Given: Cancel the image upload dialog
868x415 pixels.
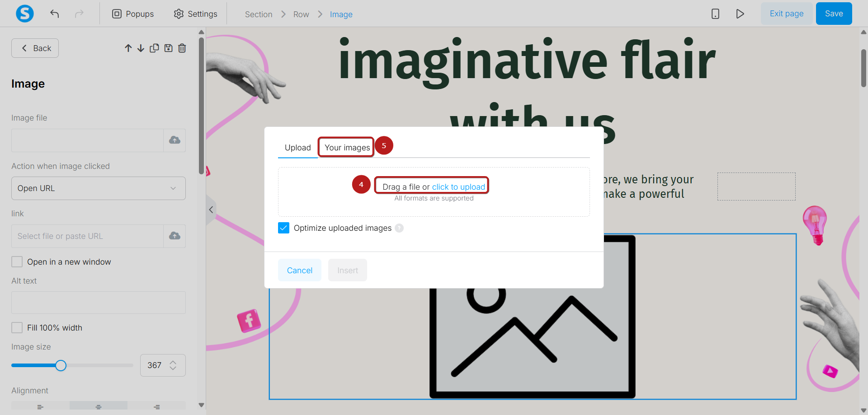Looking at the screenshot, I should (300, 270).
